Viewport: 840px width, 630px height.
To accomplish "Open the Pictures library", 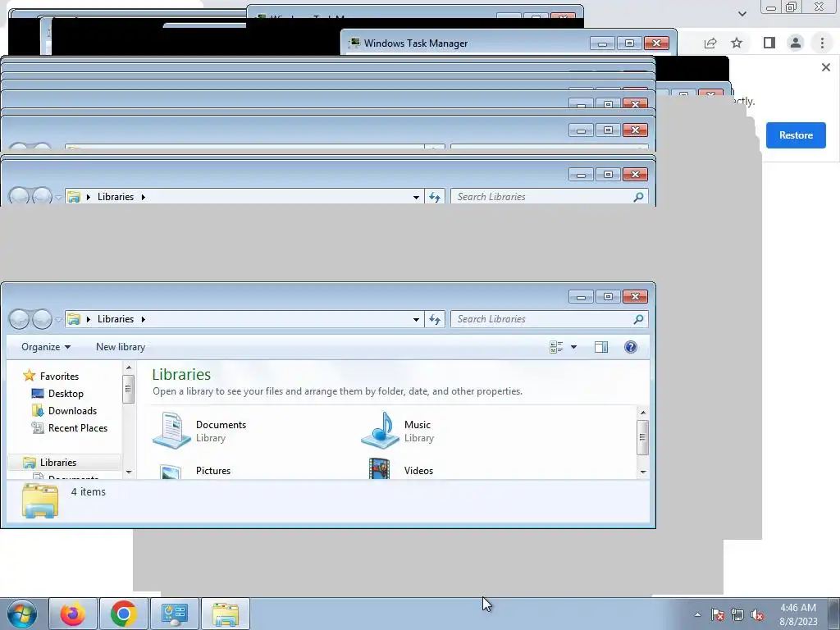I will coord(193,470).
